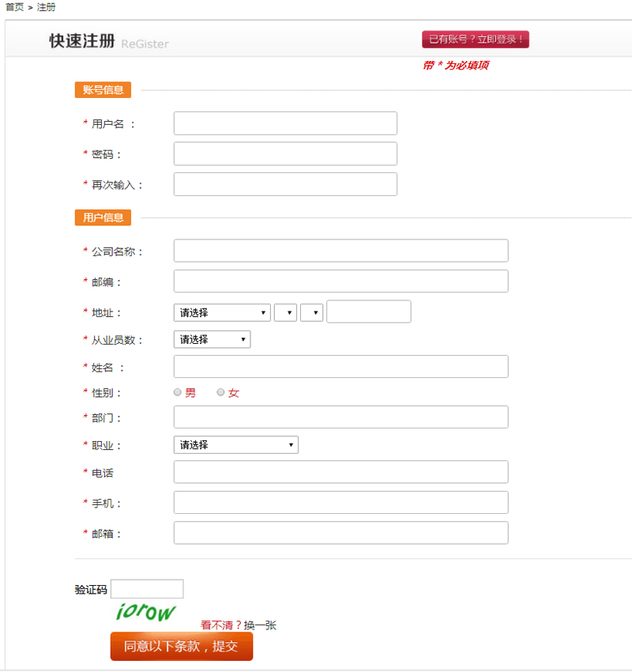Go to 首页 in breadcrumb
Image resolution: width=632 pixels, height=672 pixels.
14,7
